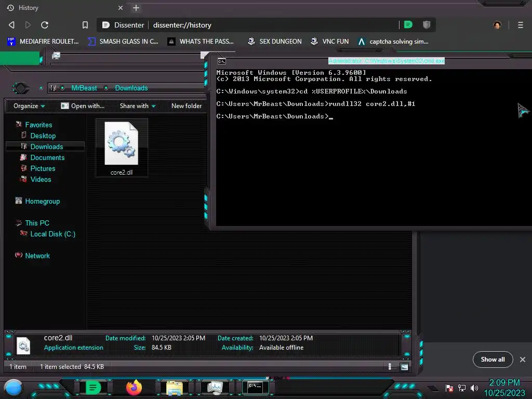Select Pictures in the navigation pane
The width and height of the screenshot is (532, 399).
[43, 168]
